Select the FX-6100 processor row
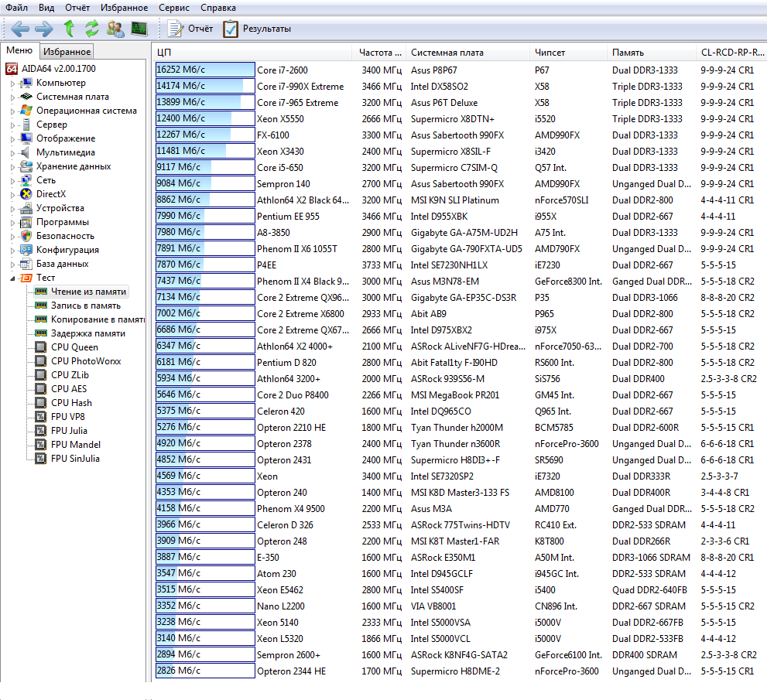This screenshot has width=767, height=700. click(x=460, y=135)
